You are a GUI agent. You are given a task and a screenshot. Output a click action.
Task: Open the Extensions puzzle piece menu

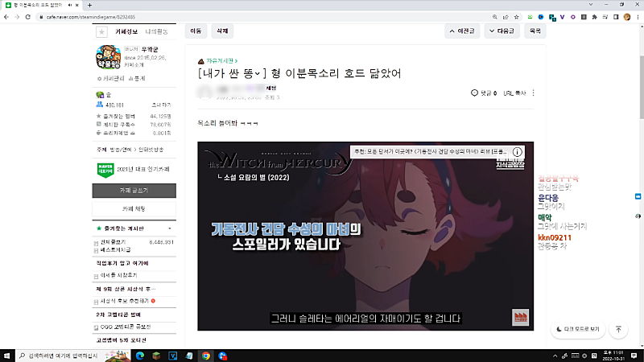click(594, 17)
